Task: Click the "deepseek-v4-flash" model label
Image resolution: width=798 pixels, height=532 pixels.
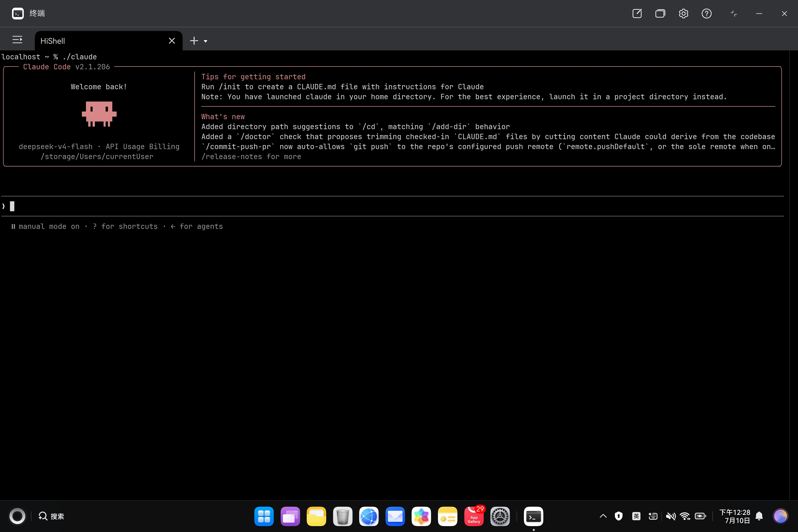Action: click(x=56, y=147)
